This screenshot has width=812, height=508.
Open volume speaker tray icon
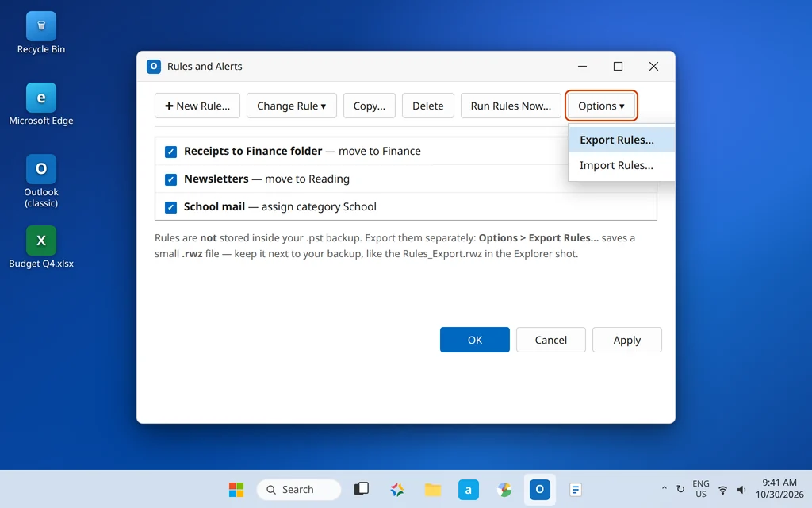click(741, 489)
